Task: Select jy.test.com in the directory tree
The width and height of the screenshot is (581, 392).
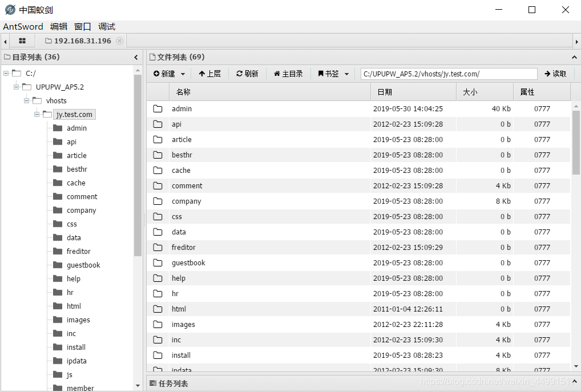Action: pos(74,115)
